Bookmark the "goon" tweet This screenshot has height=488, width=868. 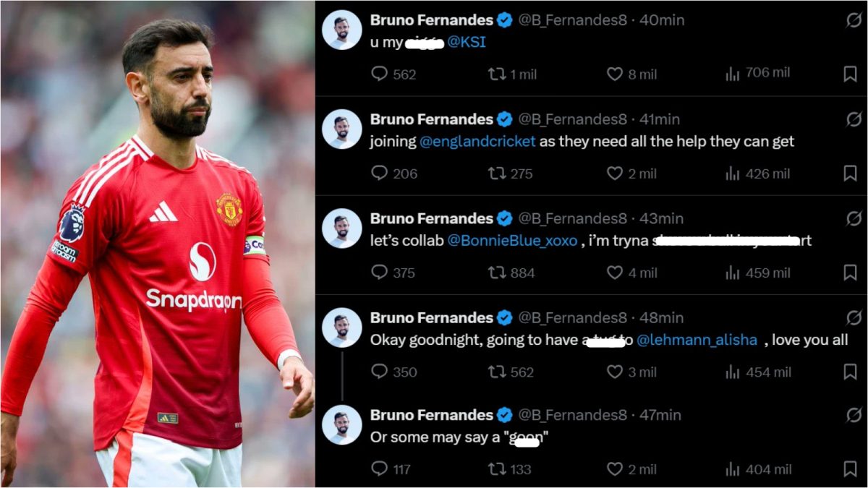click(849, 469)
